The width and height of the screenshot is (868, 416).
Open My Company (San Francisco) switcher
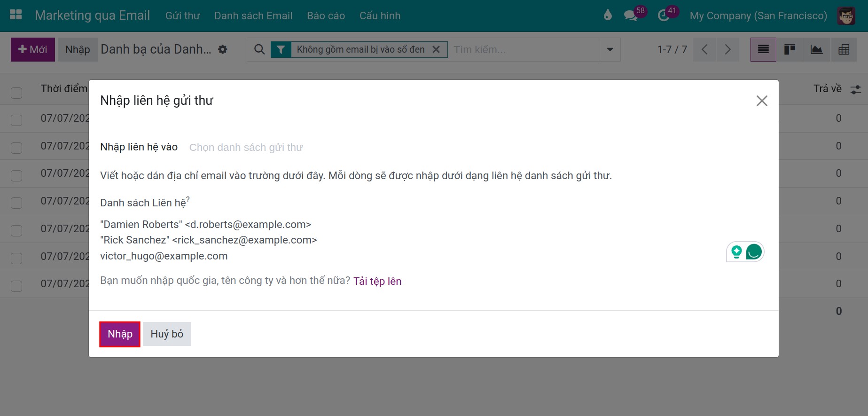tap(758, 16)
